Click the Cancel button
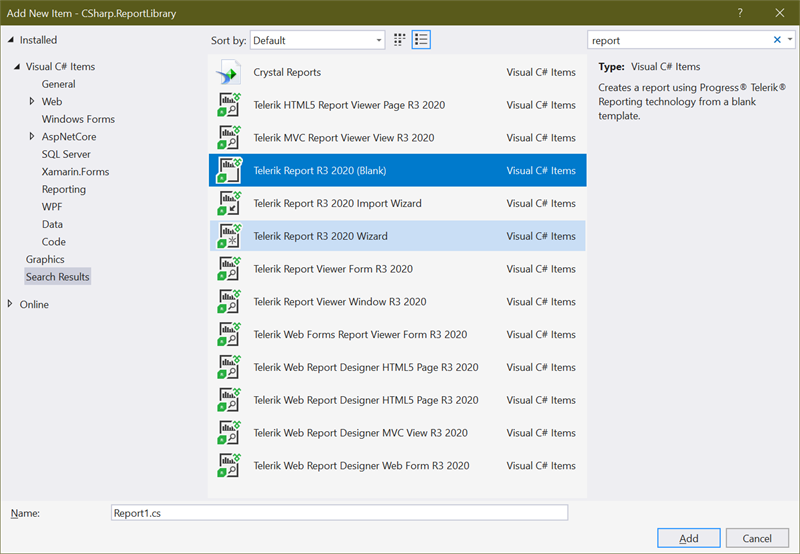Image resolution: width=800 pixels, height=554 pixels. (x=757, y=538)
